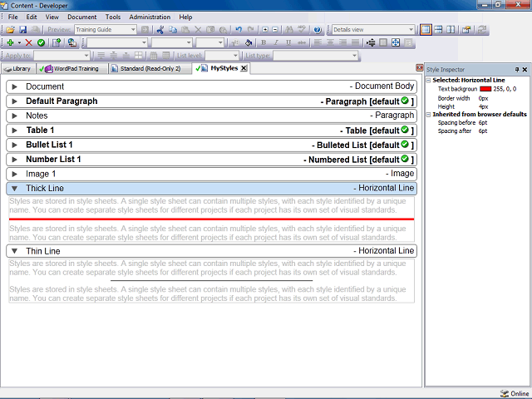Switch to horizontal split layout icon
Viewport: 532px width, 399px height.
click(438, 30)
